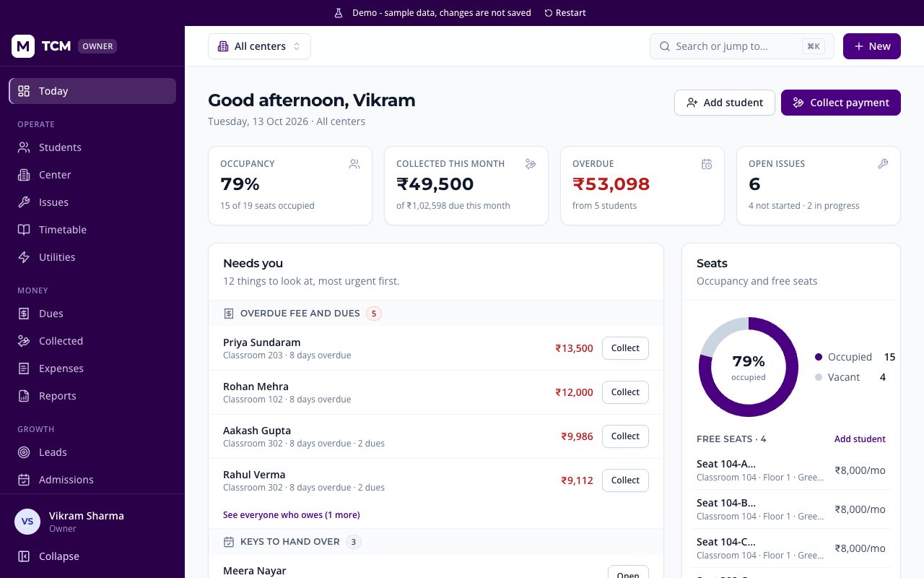Click the icon on Collected this month card
Image resolution: width=924 pixels, height=578 pixels.
point(531,164)
